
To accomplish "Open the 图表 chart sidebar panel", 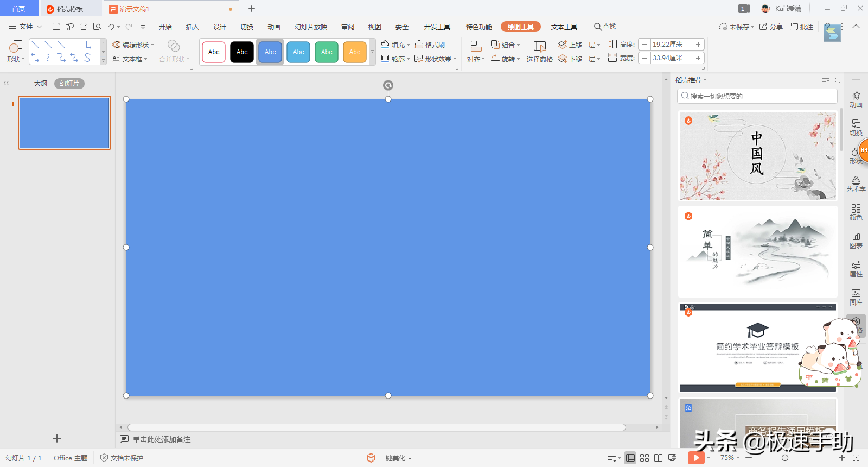I will [x=856, y=241].
